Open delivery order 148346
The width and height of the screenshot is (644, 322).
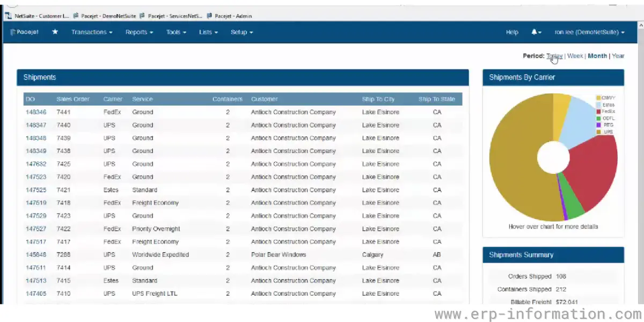click(36, 112)
